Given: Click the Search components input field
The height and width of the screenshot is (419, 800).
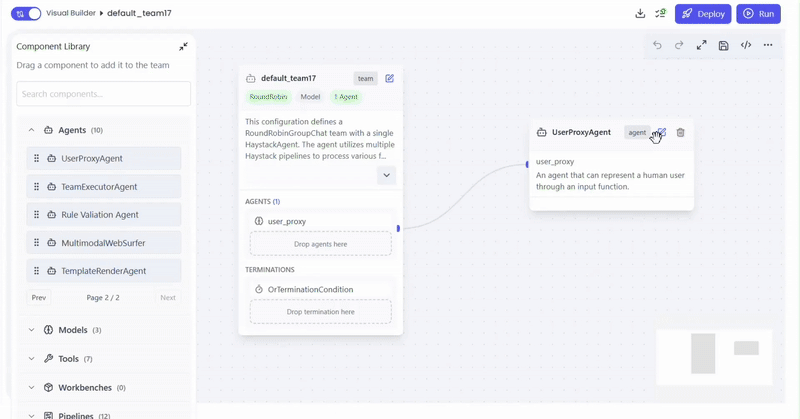Looking at the screenshot, I should point(104,94).
